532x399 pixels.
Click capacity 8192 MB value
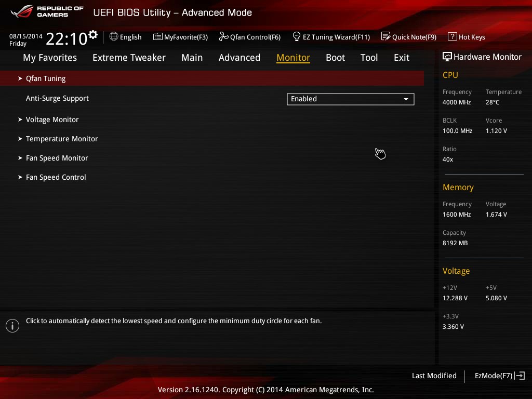click(455, 243)
